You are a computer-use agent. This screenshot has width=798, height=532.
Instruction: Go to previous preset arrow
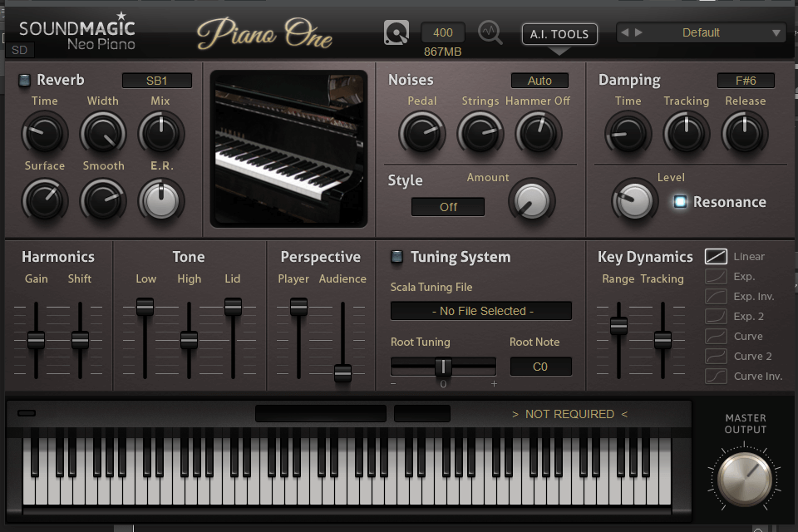625,32
